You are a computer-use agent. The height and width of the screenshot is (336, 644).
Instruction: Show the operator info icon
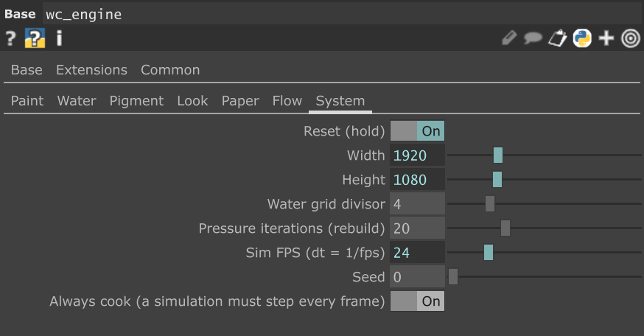[x=59, y=38]
